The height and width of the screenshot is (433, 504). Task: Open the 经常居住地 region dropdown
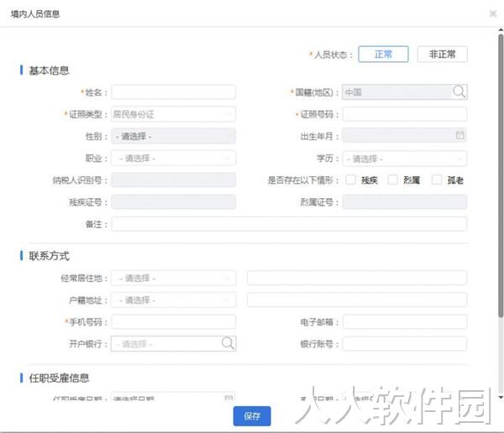(x=174, y=278)
